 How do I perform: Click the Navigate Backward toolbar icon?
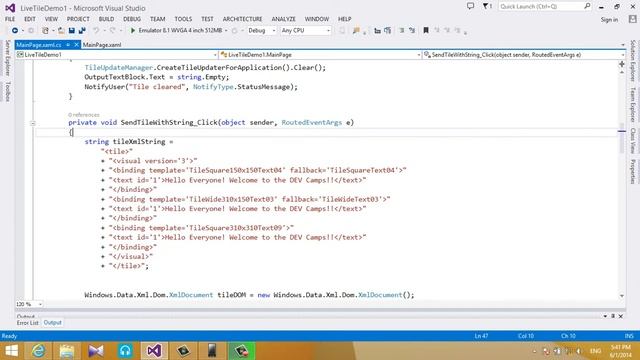coord(15,31)
